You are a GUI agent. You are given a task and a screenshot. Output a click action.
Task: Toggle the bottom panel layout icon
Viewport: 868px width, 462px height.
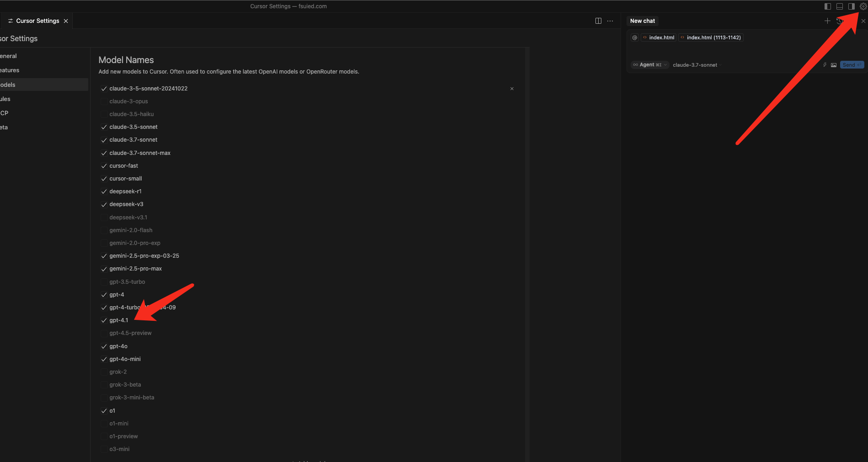point(840,6)
